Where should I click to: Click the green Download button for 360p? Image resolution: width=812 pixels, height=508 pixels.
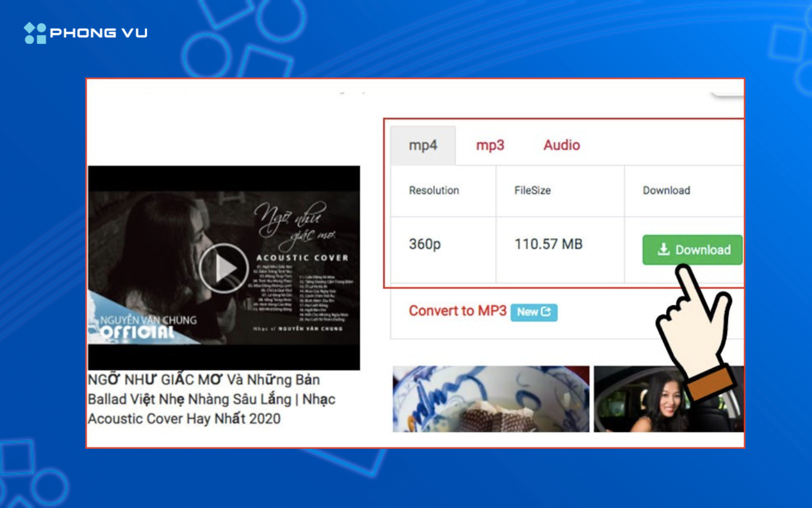click(x=692, y=249)
